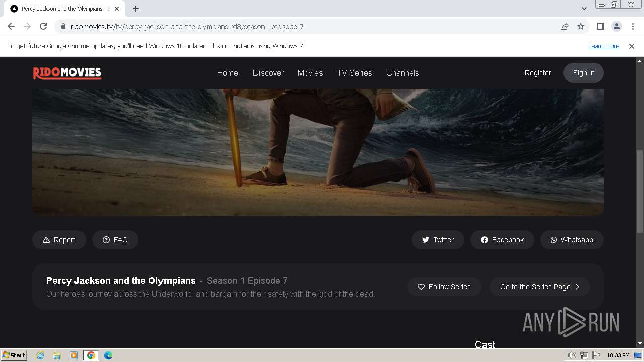The image size is (644, 362).
Task: Open Chrome three-dot menu
Action: (x=632, y=26)
